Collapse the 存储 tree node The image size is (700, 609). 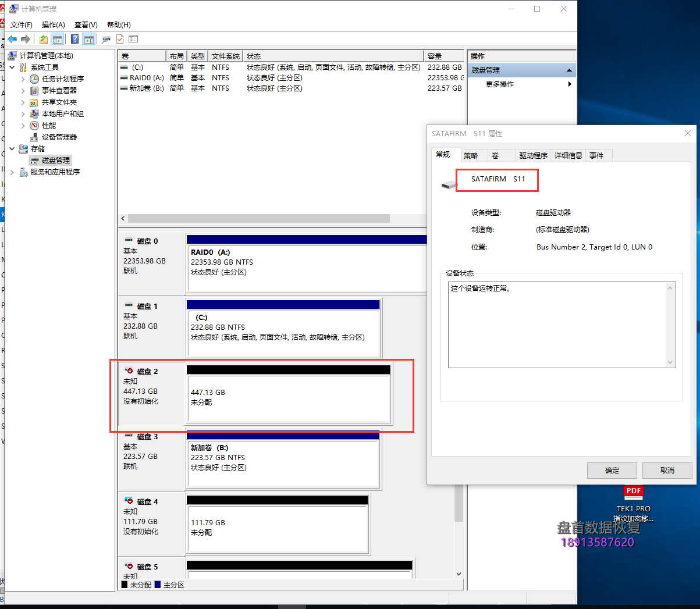[x=12, y=149]
